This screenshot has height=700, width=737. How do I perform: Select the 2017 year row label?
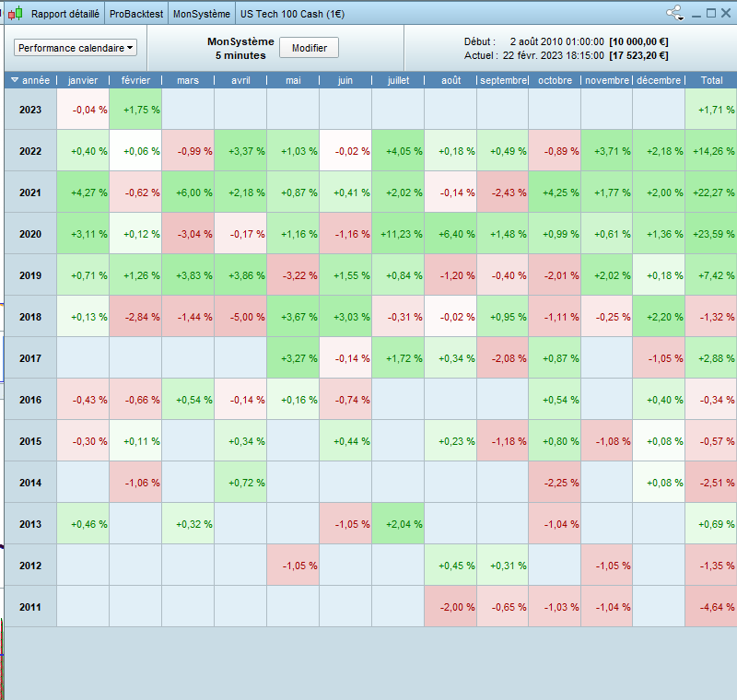[30, 358]
